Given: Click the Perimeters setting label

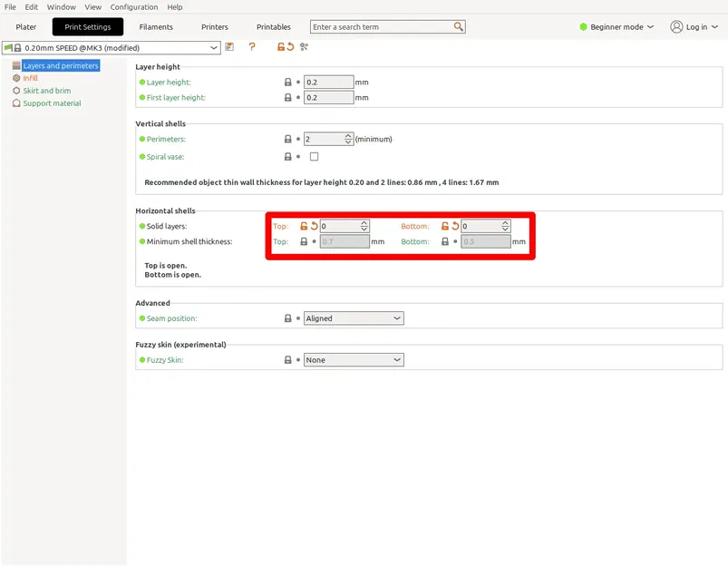Looking at the screenshot, I should [166, 139].
